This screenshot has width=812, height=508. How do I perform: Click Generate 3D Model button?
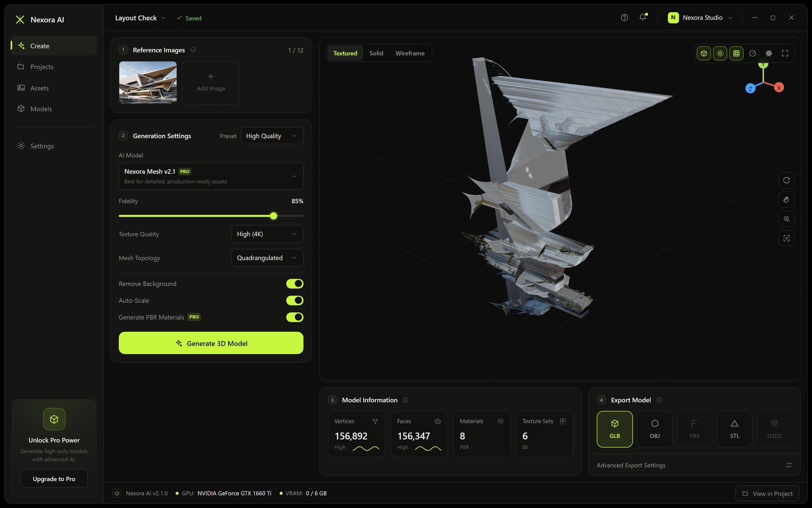tap(211, 343)
